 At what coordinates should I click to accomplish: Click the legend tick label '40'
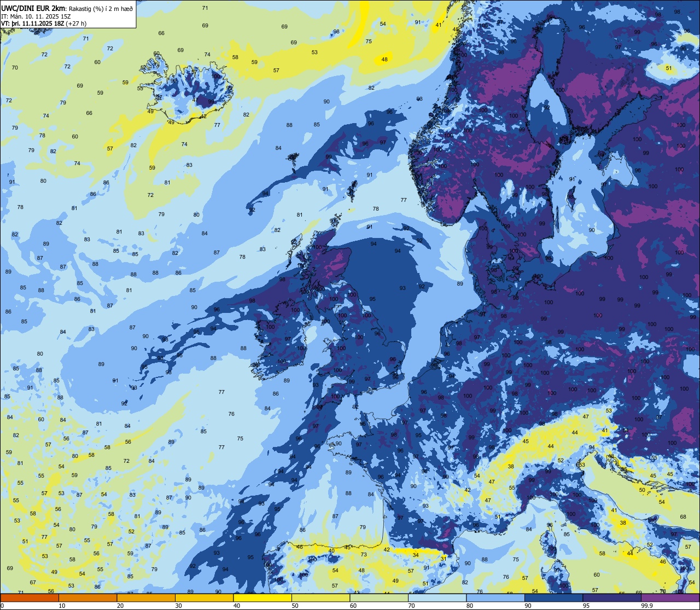point(237,606)
